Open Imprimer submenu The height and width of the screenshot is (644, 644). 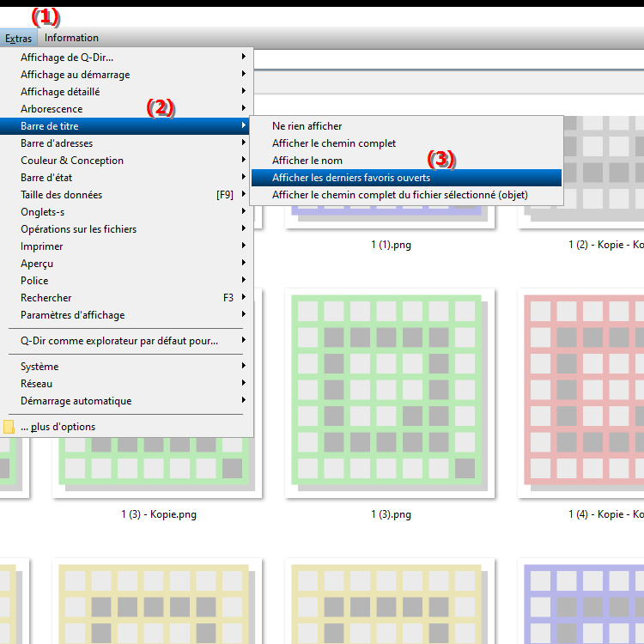click(126, 246)
